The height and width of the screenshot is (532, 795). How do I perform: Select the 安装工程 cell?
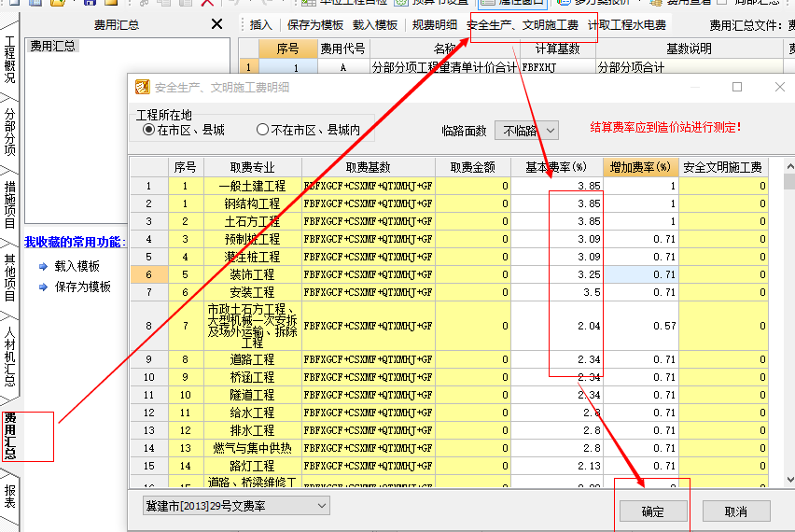tap(253, 293)
